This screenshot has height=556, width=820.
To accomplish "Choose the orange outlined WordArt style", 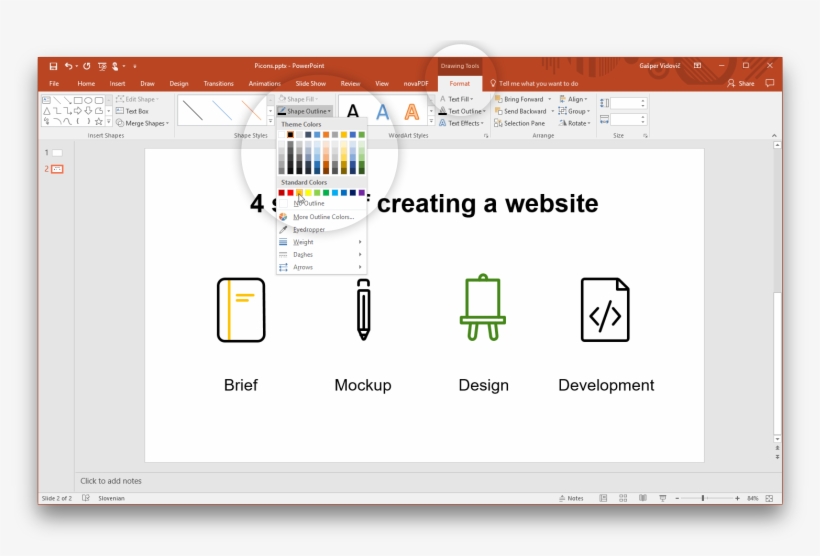I will tap(412, 111).
